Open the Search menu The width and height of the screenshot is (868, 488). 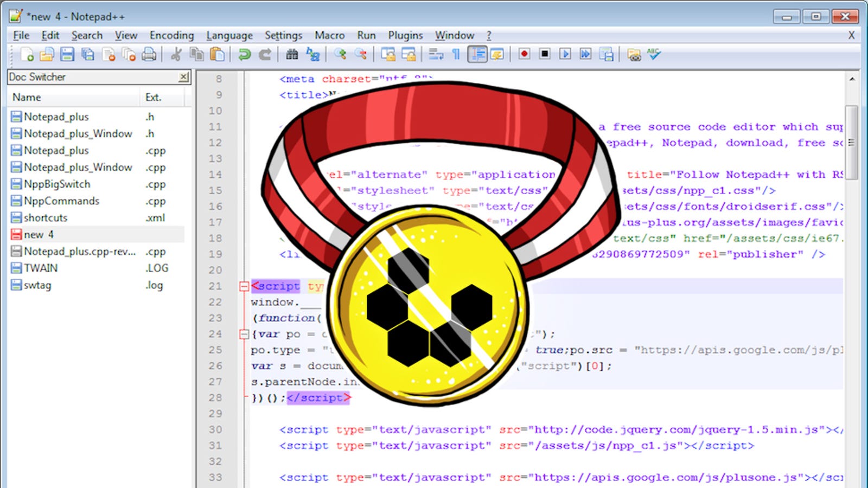click(87, 35)
